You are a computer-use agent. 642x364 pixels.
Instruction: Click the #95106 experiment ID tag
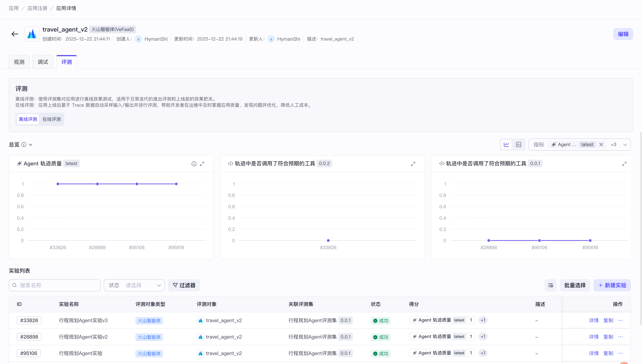(x=29, y=353)
